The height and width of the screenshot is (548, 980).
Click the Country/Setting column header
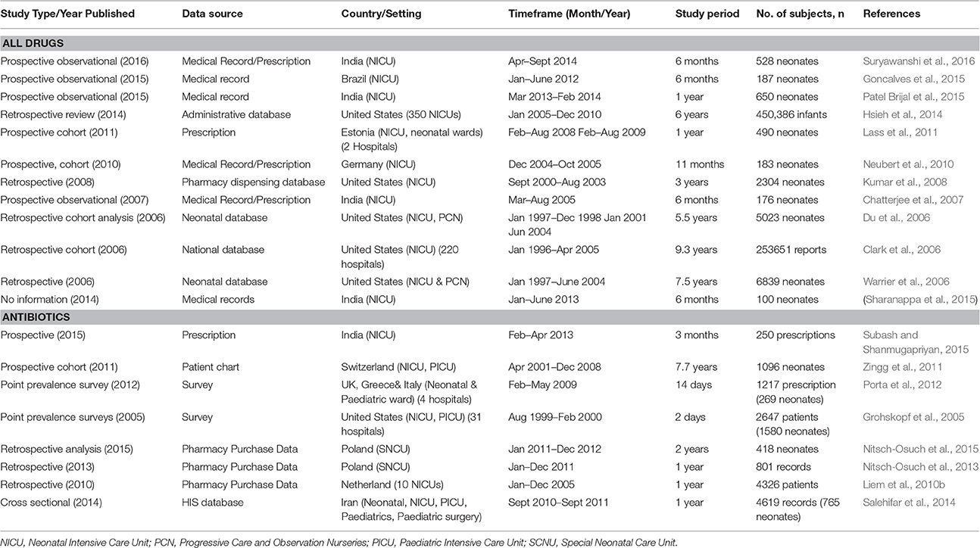(x=382, y=14)
